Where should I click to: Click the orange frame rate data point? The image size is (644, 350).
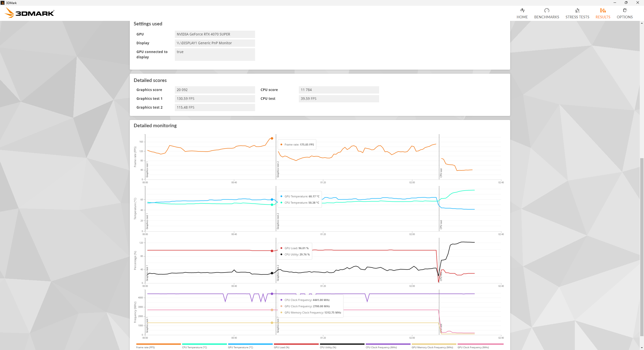click(x=272, y=138)
